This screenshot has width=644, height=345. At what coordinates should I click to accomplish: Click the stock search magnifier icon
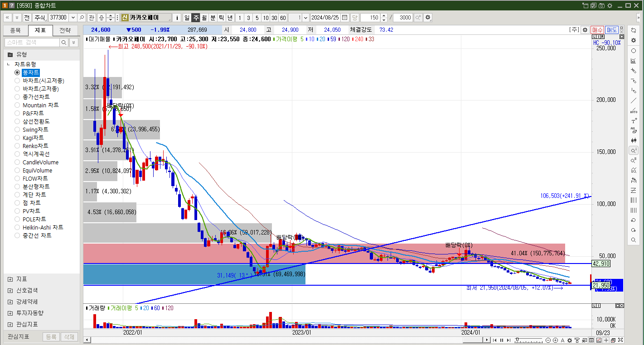(82, 18)
